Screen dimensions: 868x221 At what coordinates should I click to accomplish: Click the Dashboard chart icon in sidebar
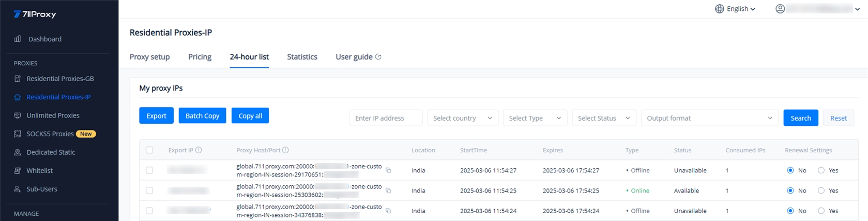click(x=18, y=39)
